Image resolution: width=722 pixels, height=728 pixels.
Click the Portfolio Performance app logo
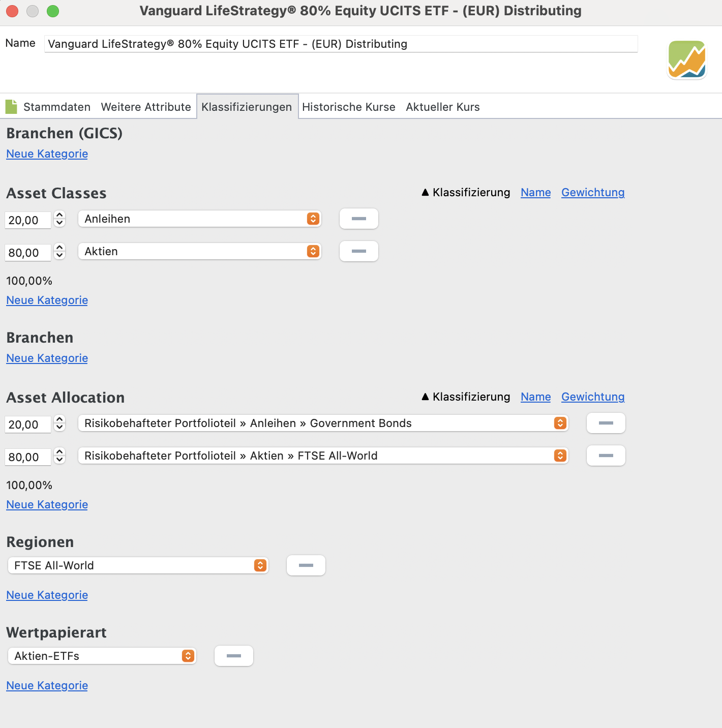click(687, 60)
